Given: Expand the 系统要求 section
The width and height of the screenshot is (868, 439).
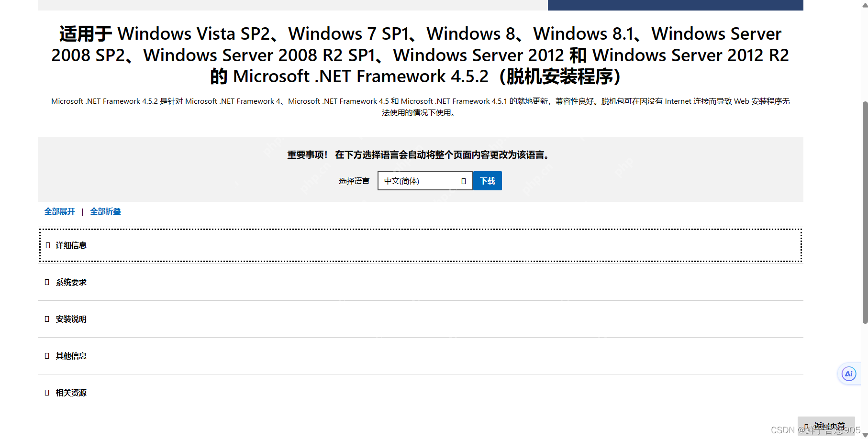Looking at the screenshot, I should coord(71,282).
